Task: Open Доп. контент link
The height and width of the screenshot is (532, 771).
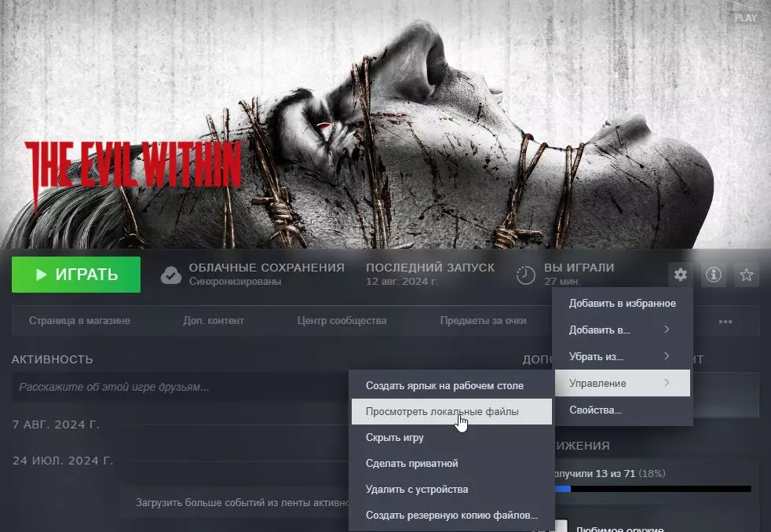Action: [x=214, y=321]
